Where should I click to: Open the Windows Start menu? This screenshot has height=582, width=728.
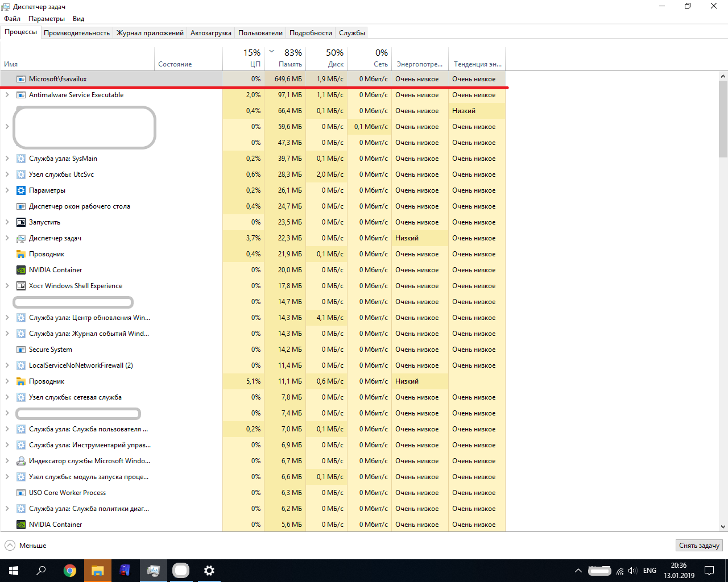[14, 571]
